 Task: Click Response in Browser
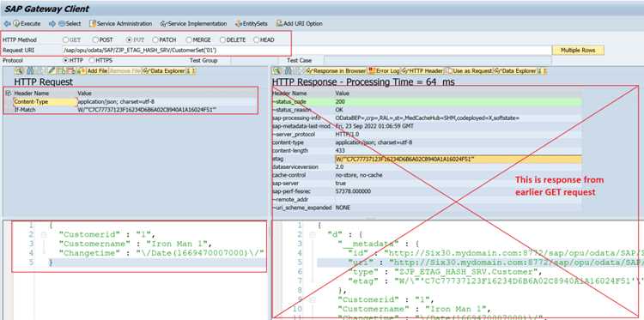[x=336, y=71]
